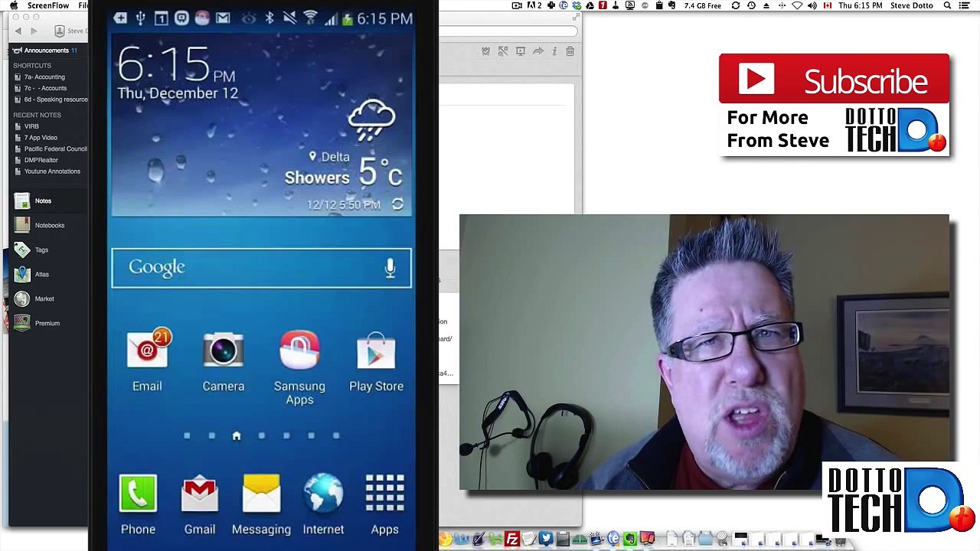The height and width of the screenshot is (551, 980).
Task: Open Evernote from the Dock
Action: pyautogui.click(x=629, y=540)
